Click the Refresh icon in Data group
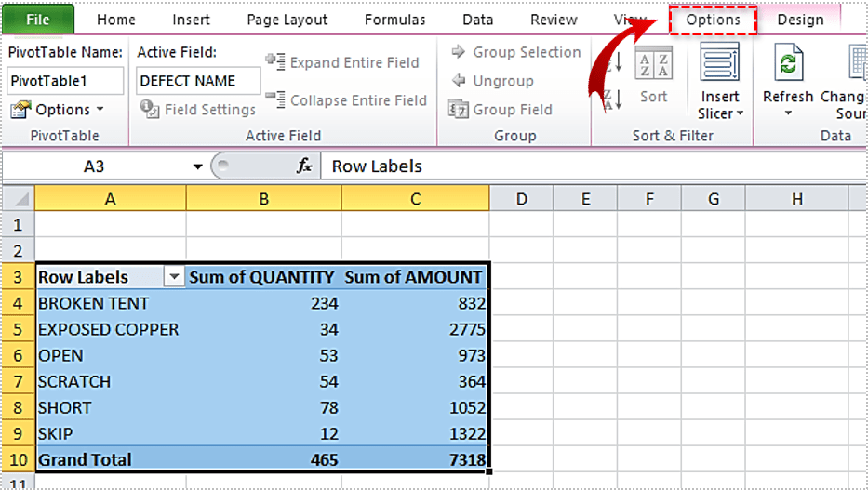Screen dimensions: 868x490 pyautogui.click(x=788, y=64)
